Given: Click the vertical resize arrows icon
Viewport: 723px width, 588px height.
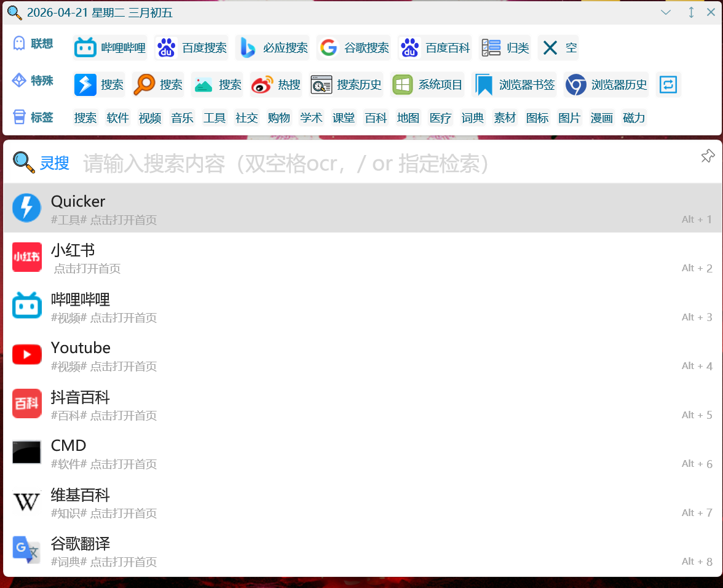Looking at the screenshot, I should 691,12.
